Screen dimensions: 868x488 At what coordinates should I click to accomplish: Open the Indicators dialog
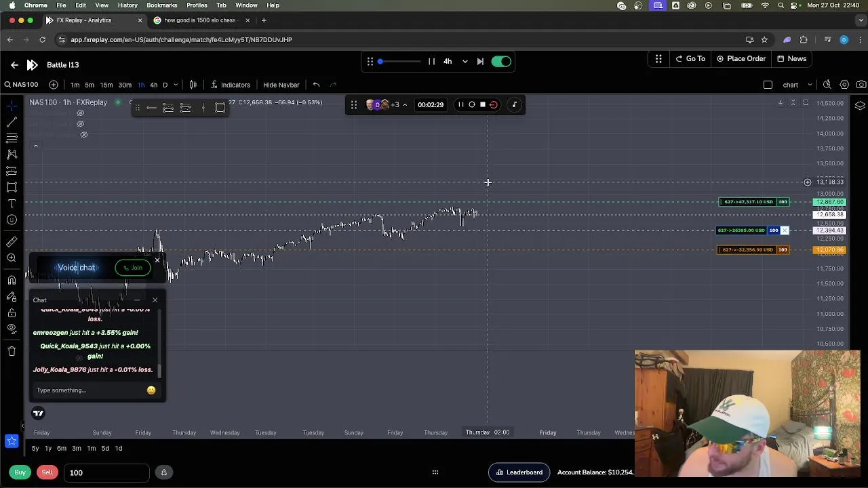click(x=230, y=85)
